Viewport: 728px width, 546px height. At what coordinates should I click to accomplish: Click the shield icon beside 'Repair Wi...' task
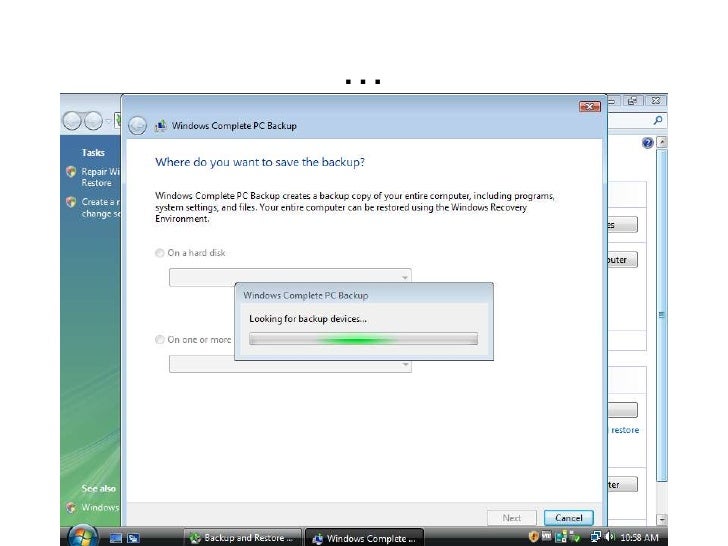pos(71,172)
